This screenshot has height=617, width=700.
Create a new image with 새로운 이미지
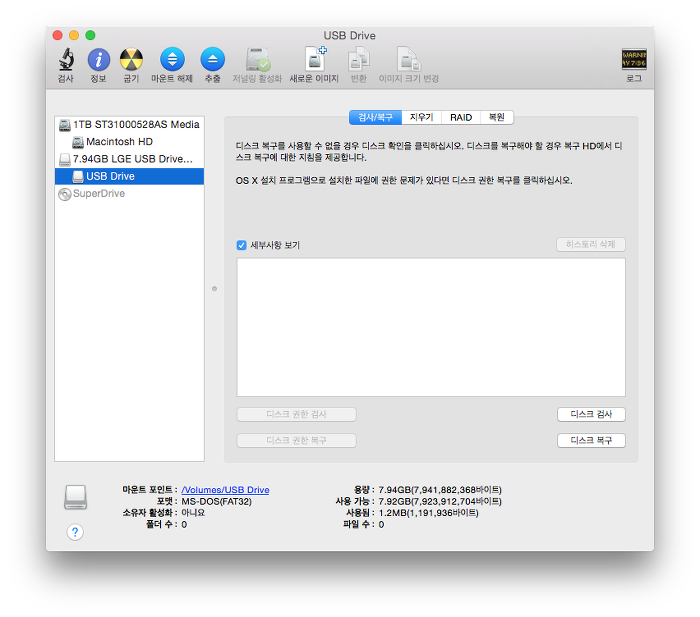(x=315, y=58)
